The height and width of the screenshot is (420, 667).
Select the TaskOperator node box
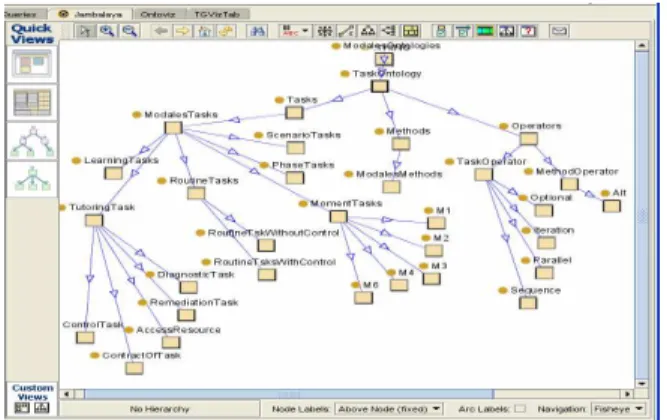pyautogui.click(x=484, y=174)
